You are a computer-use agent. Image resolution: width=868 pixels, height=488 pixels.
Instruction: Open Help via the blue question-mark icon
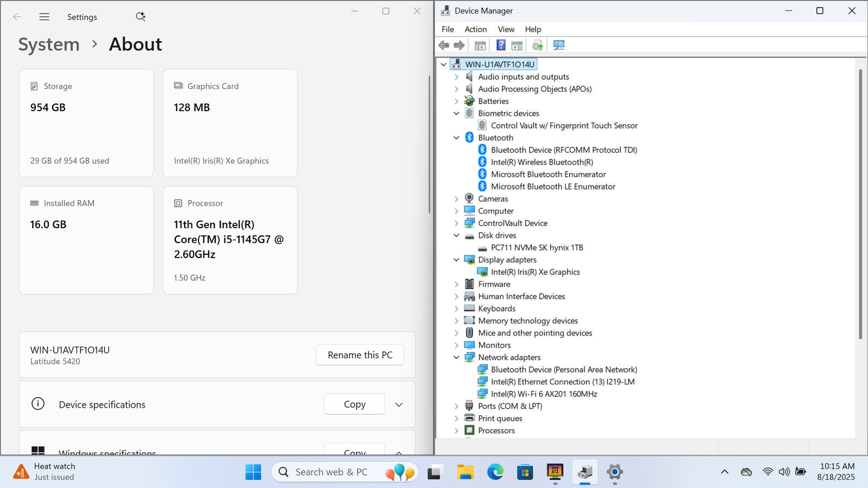tap(501, 46)
